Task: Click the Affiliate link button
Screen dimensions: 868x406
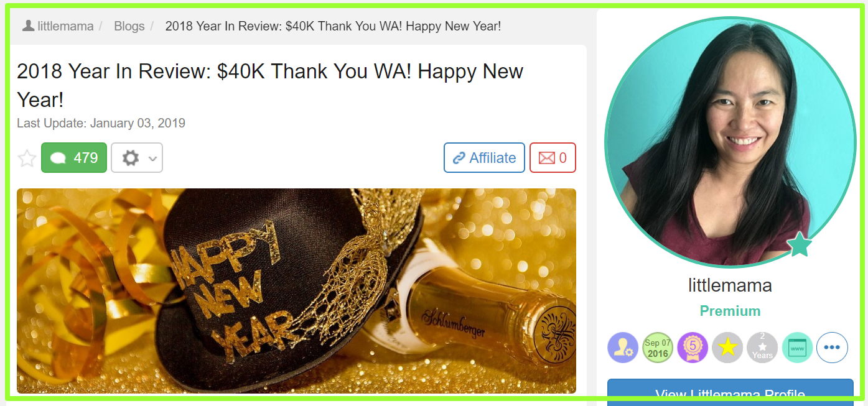Action: 484,158
